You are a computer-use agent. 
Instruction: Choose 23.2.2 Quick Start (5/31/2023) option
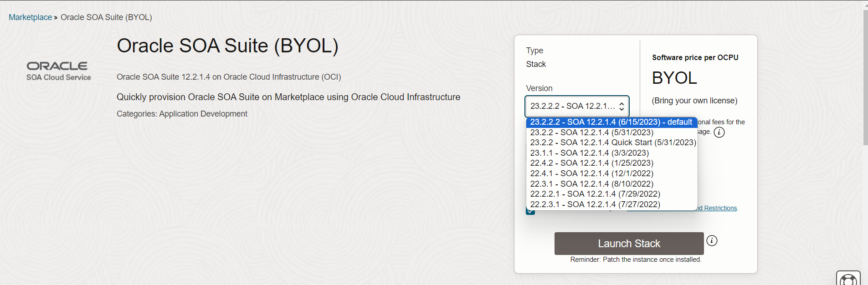coord(611,142)
